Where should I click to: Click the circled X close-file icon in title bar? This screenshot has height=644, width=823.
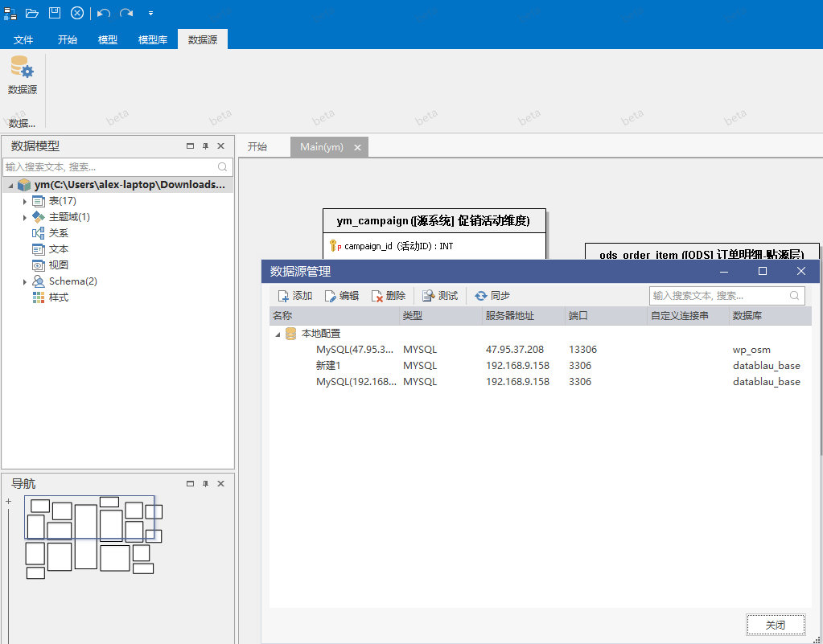(x=77, y=13)
